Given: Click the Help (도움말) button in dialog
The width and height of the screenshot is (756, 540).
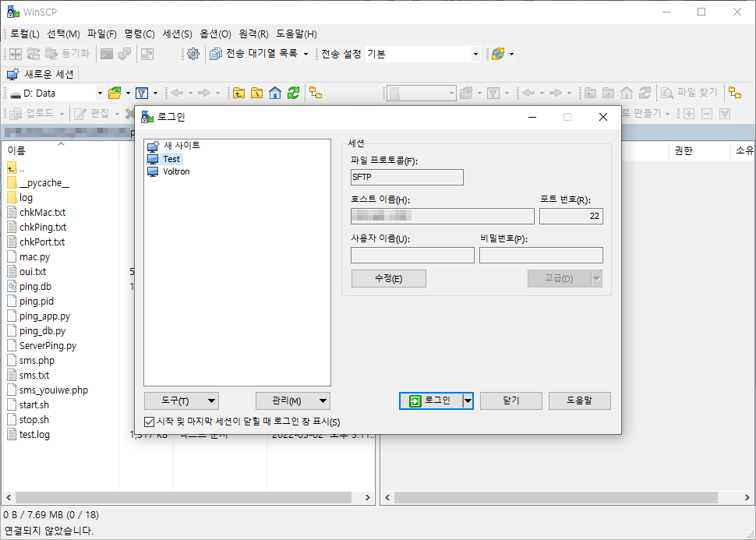Looking at the screenshot, I should click(580, 401).
